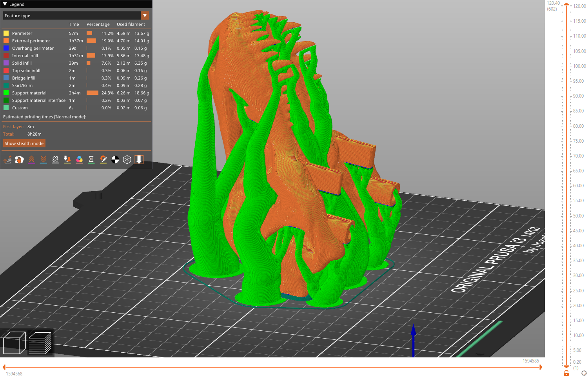Open the Feature type view dropdown
The width and height of the screenshot is (588, 377).
tap(76, 15)
